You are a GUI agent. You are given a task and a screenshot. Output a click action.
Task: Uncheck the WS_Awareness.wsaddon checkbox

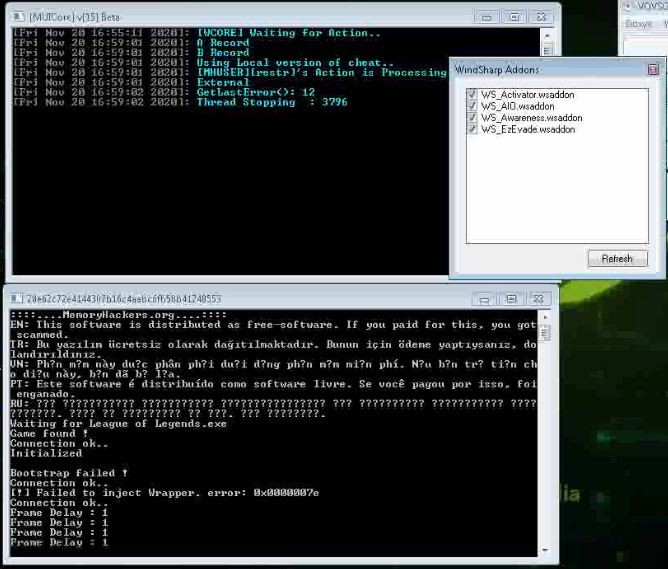pyautogui.click(x=472, y=117)
